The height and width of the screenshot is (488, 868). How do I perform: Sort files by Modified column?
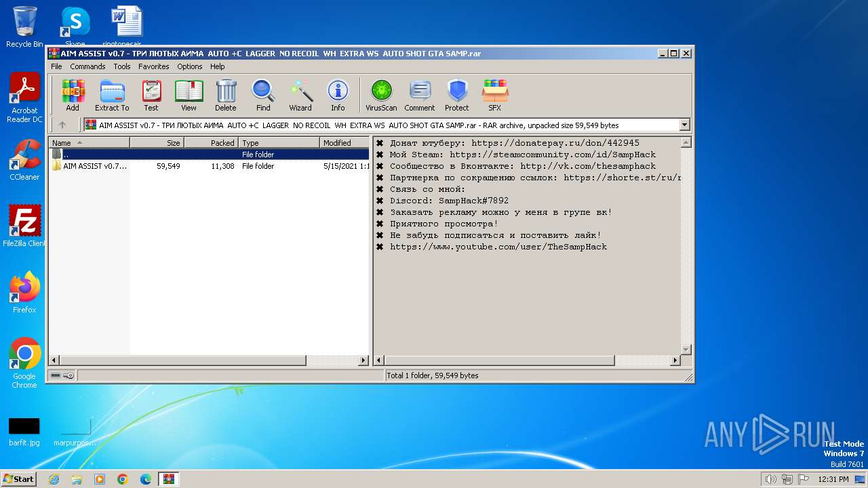click(344, 142)
